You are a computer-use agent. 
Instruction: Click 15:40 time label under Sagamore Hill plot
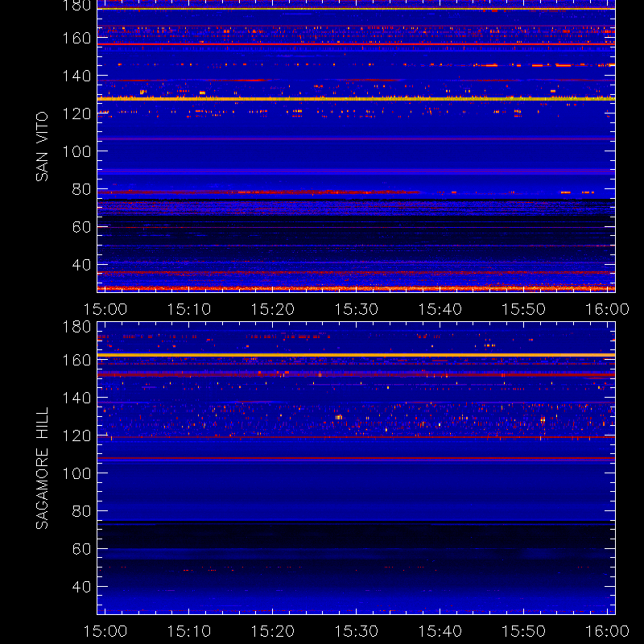coord(440,631)
